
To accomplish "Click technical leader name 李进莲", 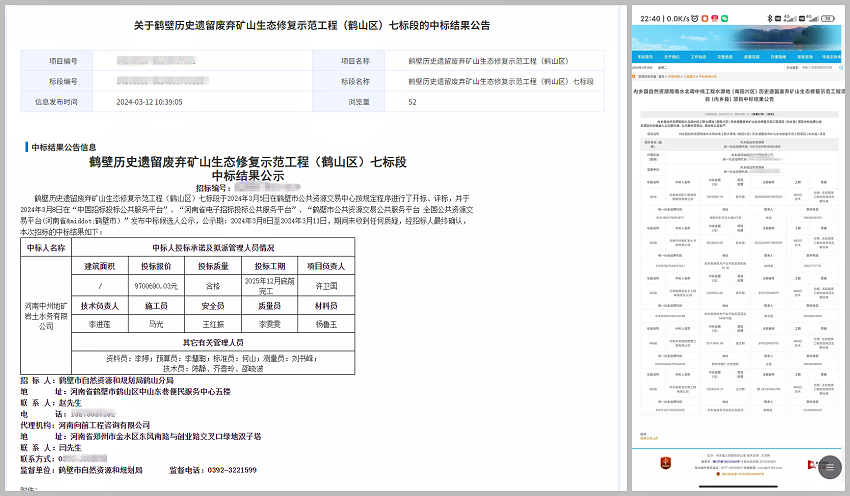I will pyautogui.click(x=99, y=324).
